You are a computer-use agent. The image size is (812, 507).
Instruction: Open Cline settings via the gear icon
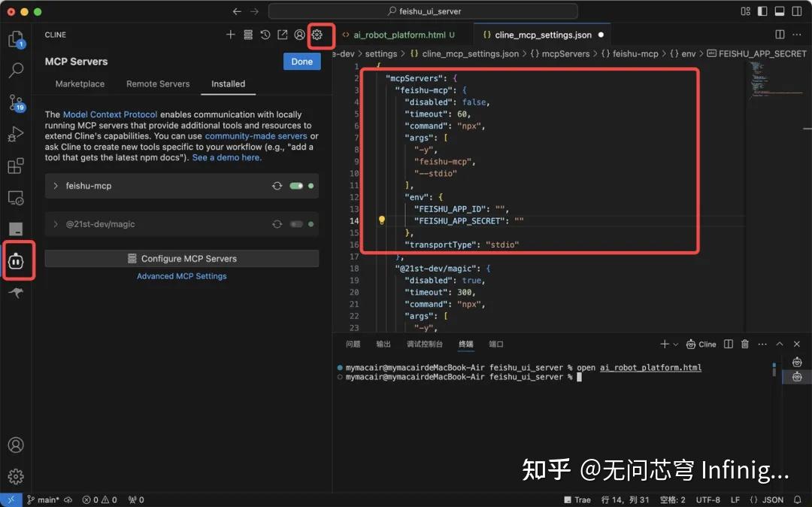coord(318,35)
